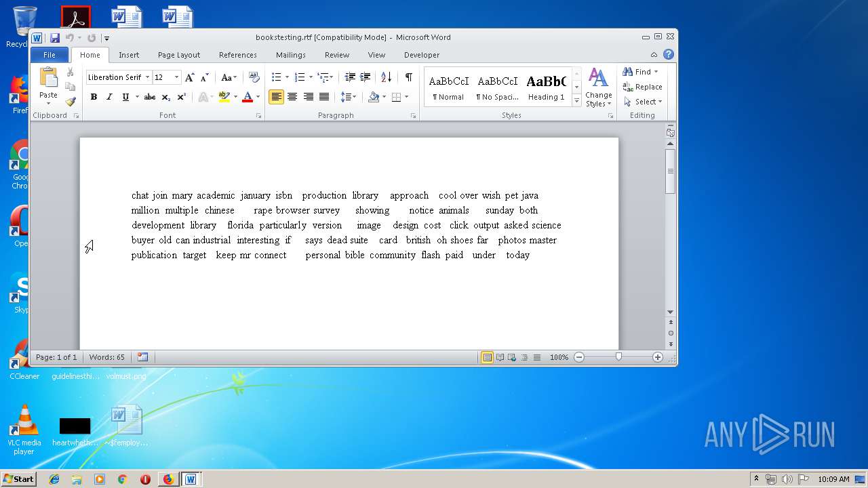This screenshot has height=488, width=868.
Task: Click the Center alignment icon
Action: coord(292,97)
